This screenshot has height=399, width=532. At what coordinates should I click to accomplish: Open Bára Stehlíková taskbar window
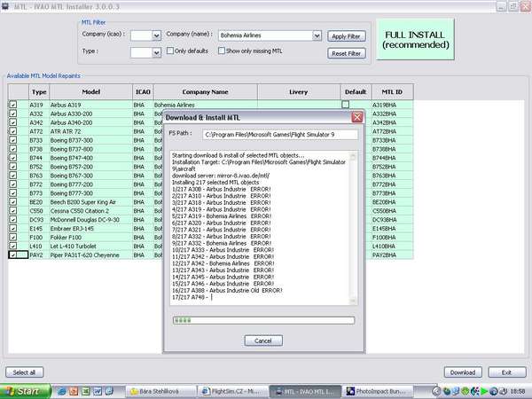[x=158, y=390]
